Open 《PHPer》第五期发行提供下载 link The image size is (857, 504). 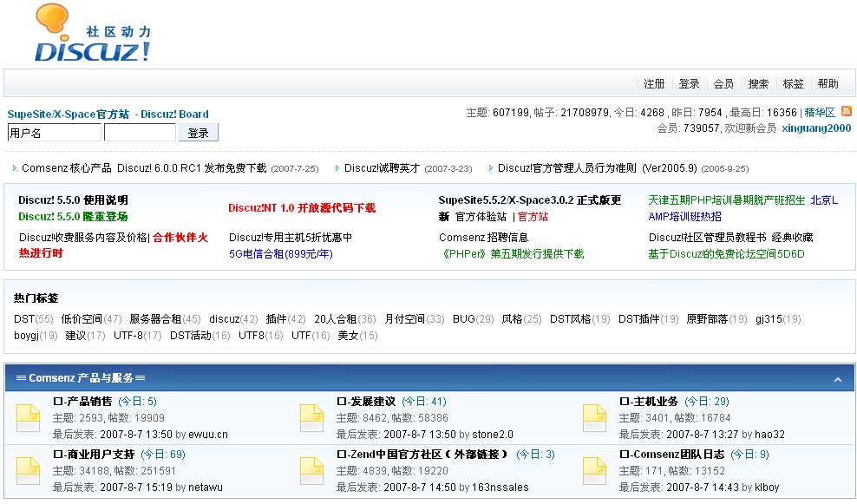pos(512,253)
